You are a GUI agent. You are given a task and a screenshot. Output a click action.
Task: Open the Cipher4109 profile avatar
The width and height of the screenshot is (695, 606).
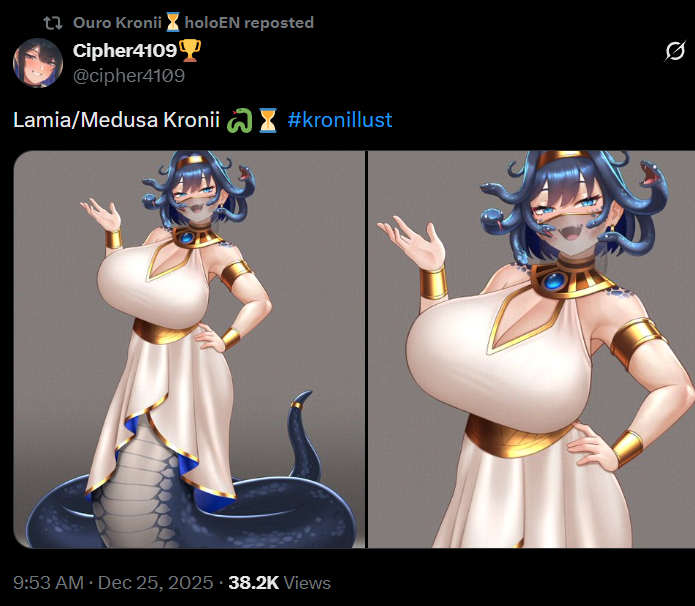[x=38, y=63]
